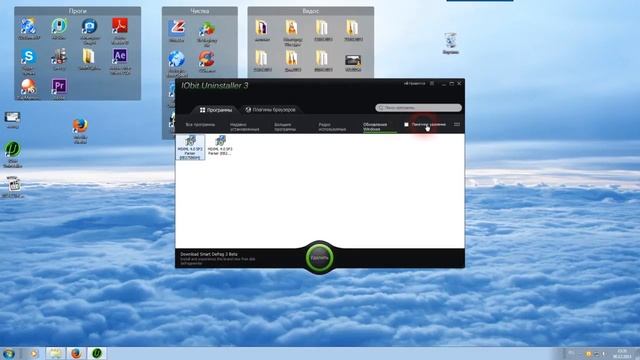
Task: Open the dark video thumbnail in Видос group
Action: click(x=353, y=63)
